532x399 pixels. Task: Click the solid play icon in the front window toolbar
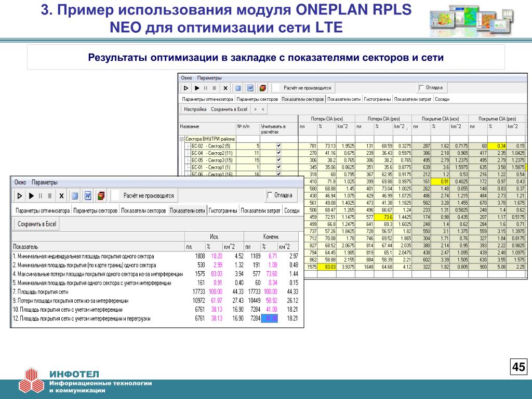pos(31,196)
